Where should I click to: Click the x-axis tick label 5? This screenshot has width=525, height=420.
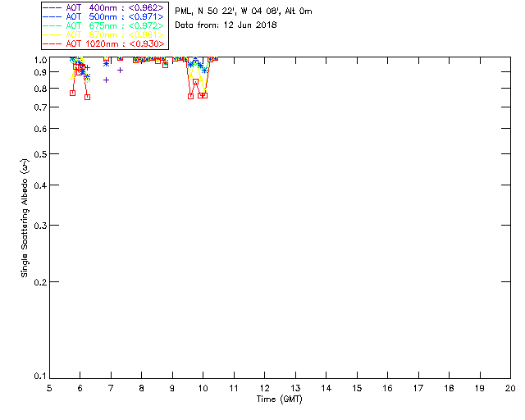click(x=49, y=388)
